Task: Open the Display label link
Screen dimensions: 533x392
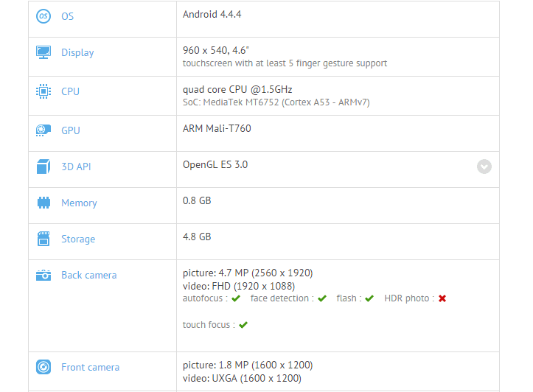Action: (77, 52)
